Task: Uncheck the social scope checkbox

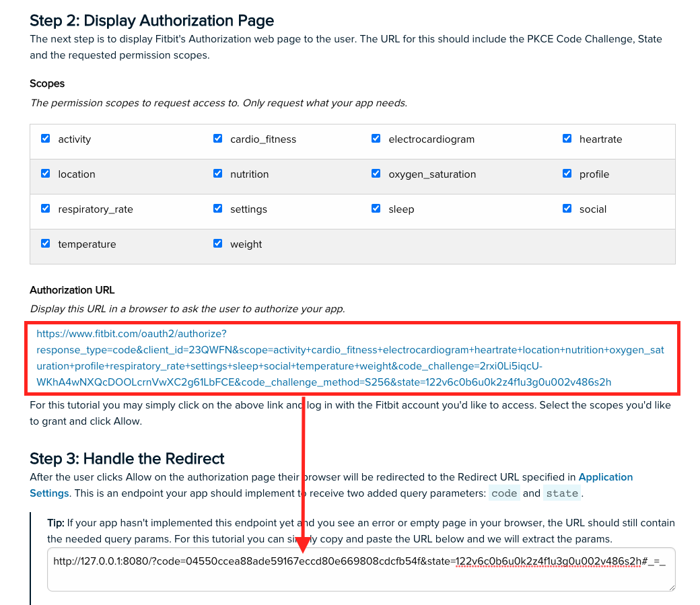Action: (567, 209)
